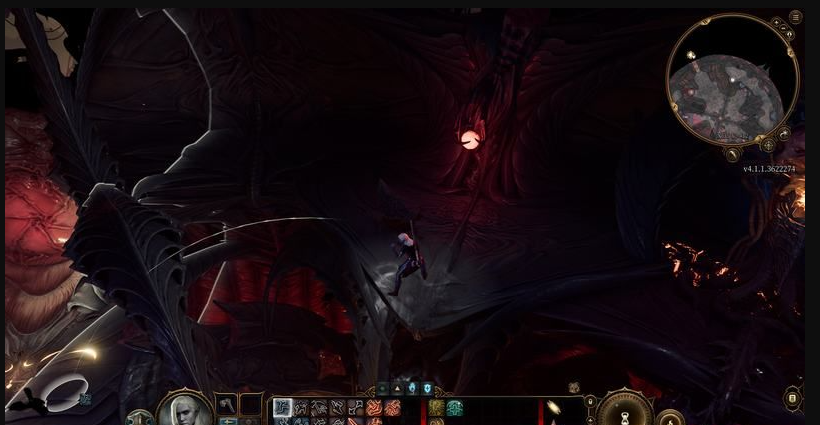Image resolution: width=820 pixels, height=425 pixels.
Task: Click the compass button under minimap
Action: pos(732,154)
